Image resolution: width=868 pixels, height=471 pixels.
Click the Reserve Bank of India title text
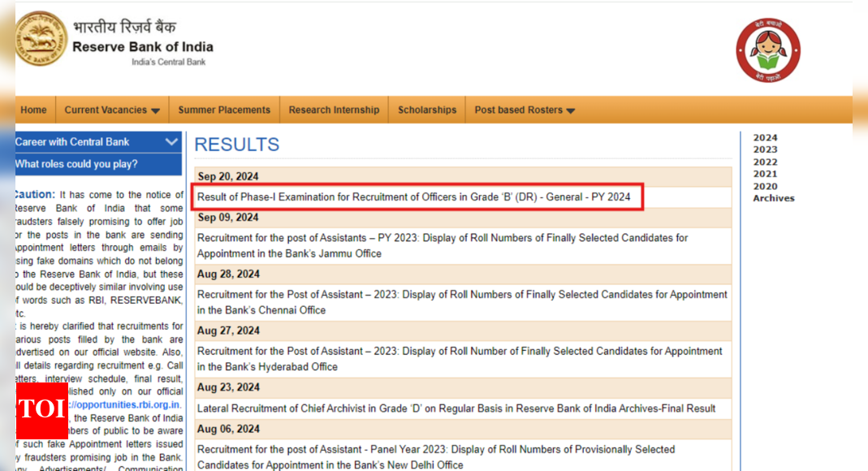click(x=143, y=47)
